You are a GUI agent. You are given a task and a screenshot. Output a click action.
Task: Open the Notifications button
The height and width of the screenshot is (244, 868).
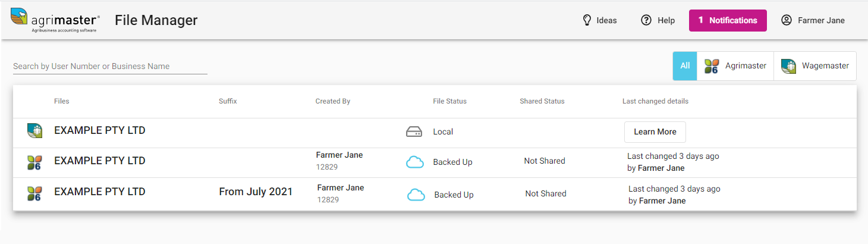pyautogui.click(x=728, y=20)
